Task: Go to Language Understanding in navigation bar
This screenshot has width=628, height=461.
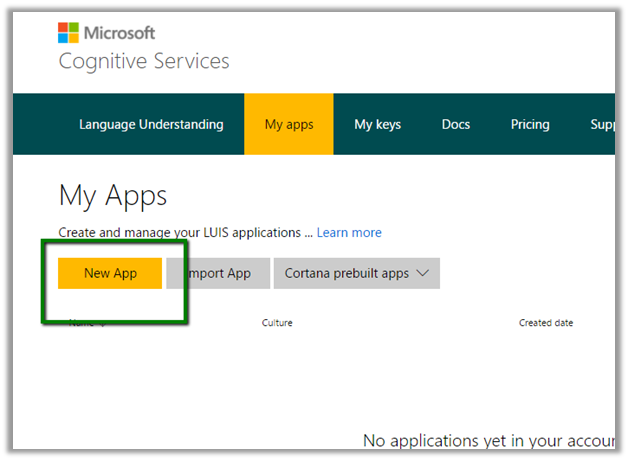Action: (151, 125)
